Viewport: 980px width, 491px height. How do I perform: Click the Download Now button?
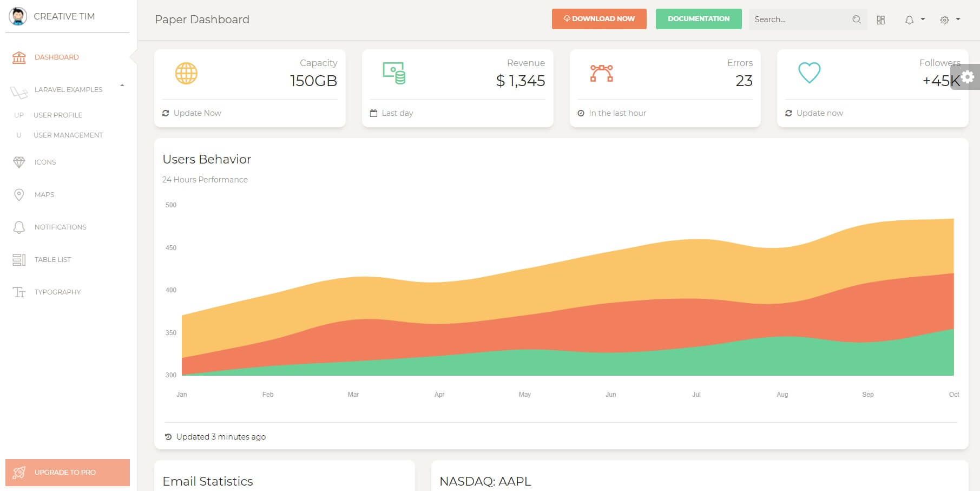click(599, 18)
